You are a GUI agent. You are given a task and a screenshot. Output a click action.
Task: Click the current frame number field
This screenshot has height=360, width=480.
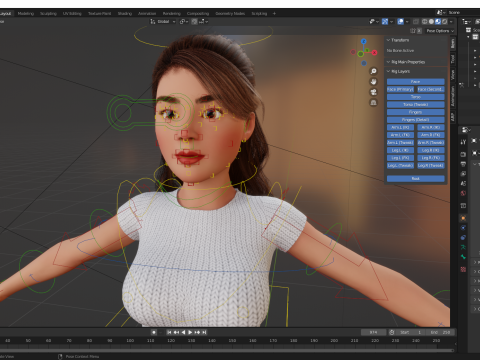point(373,332)
